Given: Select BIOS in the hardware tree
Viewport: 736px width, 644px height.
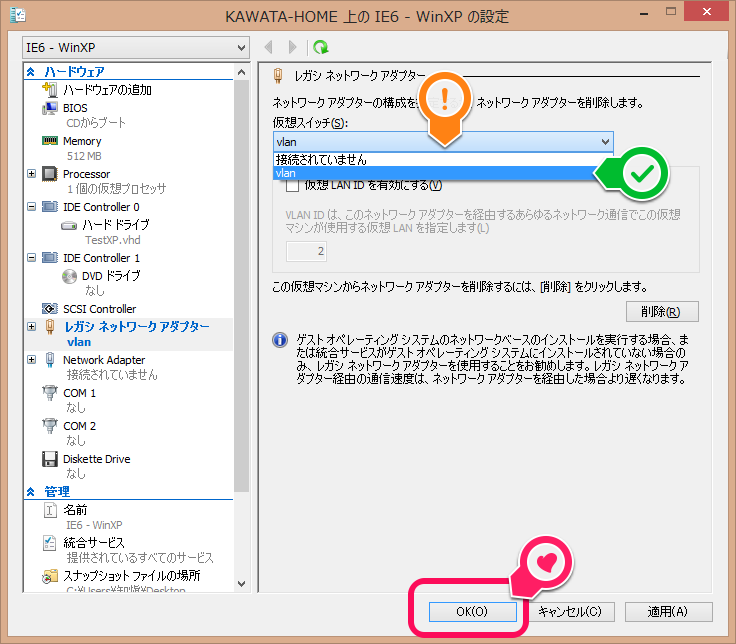Looking at the screenshot, I should click(x=75, y=108).
